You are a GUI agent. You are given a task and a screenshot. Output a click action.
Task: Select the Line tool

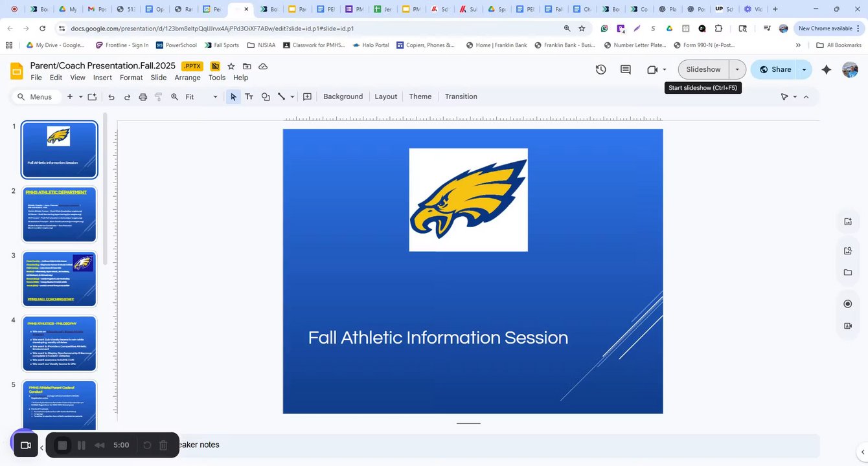point(281,96)
